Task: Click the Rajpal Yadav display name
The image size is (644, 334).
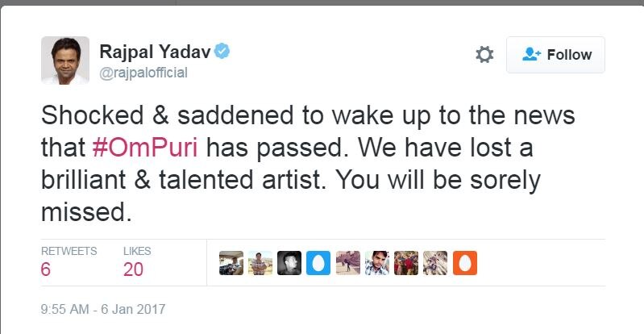Action: 152,52
